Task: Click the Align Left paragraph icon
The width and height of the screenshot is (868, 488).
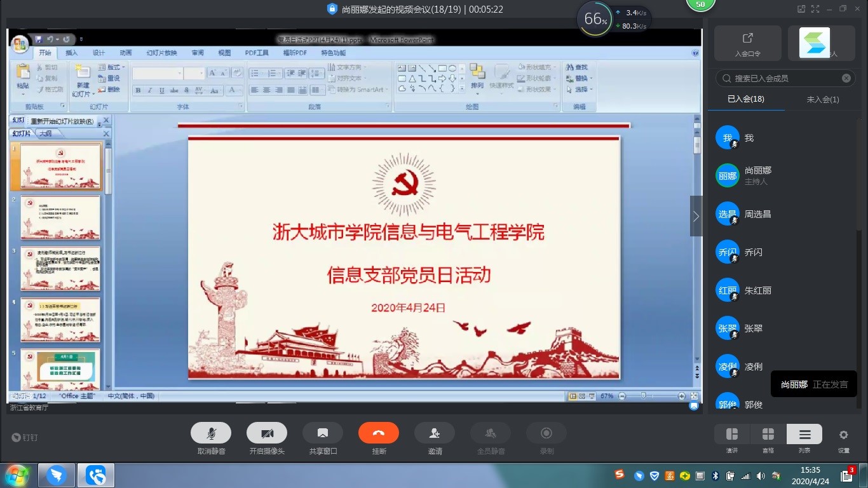Action: (x=255, y=90)
